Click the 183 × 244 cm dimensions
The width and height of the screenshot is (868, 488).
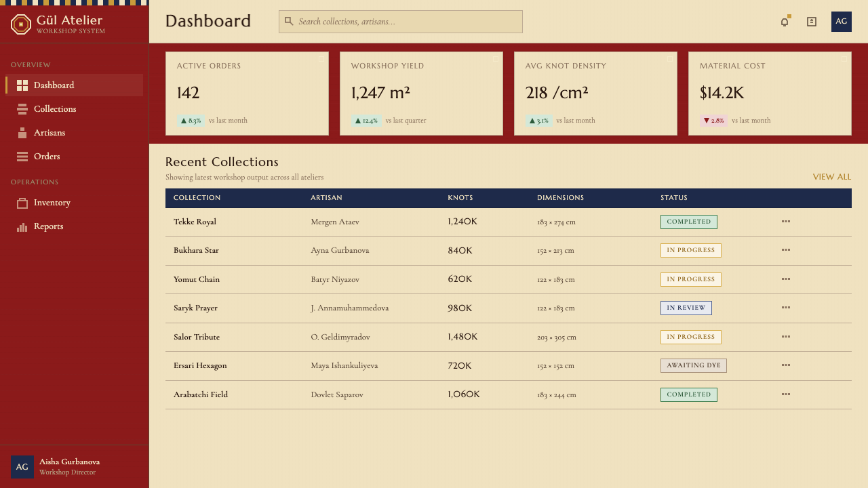(x=557, y=394)
